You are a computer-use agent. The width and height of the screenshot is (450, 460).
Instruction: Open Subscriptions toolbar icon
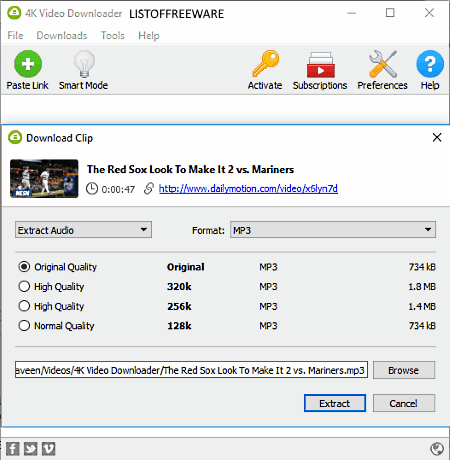320,65
